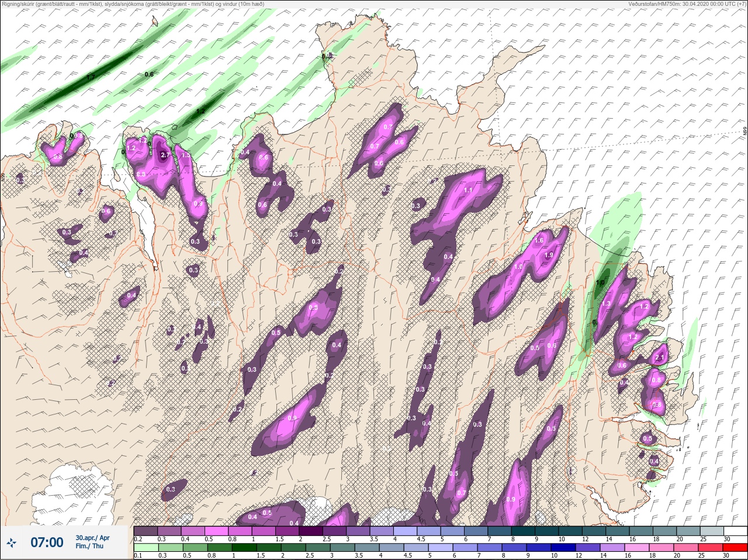Image resolution: width=748 pixels, height=560 pixels.
Task: Select the pale green bottom-row swatch labeled 0.1
Action: point(146,548)
